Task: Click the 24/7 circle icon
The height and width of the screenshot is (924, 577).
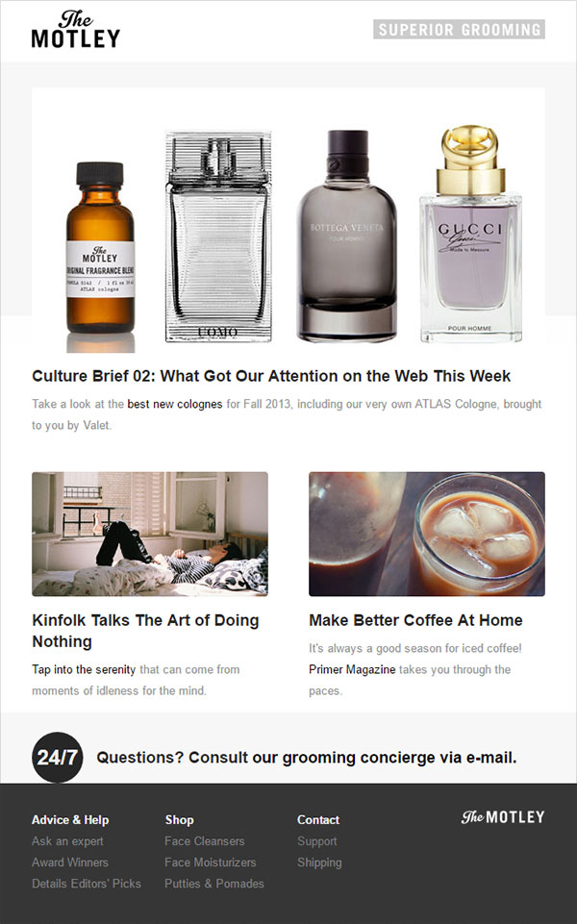Action: (x=57, y=758)
